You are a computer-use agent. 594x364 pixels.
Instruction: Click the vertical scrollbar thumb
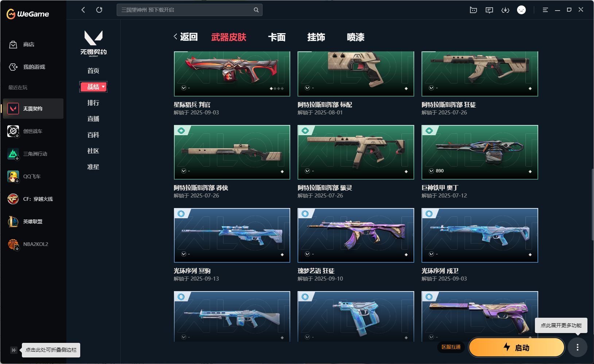click(x=592, y=204)
